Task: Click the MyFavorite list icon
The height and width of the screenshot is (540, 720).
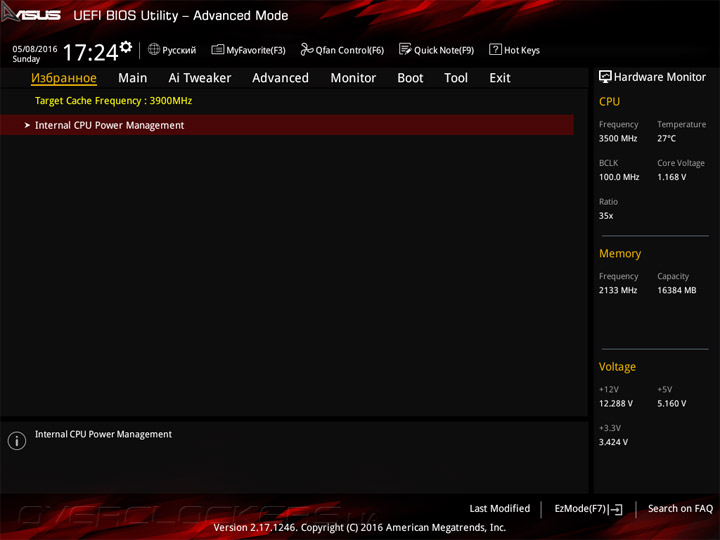Action: (x=218, y=49)
